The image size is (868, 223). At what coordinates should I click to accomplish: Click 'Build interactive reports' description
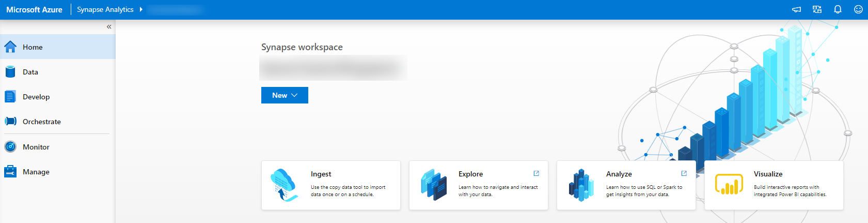click(x=790, y=191)
